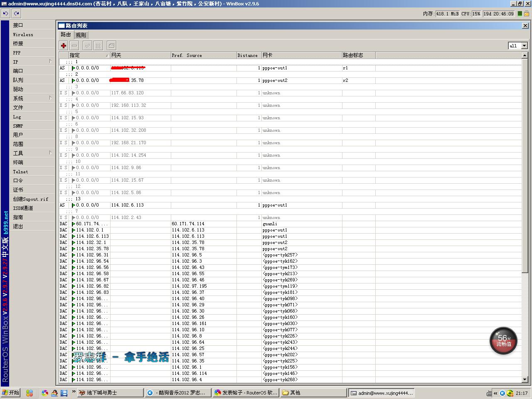This screenshot has width=532, height=399.
Task: Click the padlock icon in status bar
Action: point(527,14)
